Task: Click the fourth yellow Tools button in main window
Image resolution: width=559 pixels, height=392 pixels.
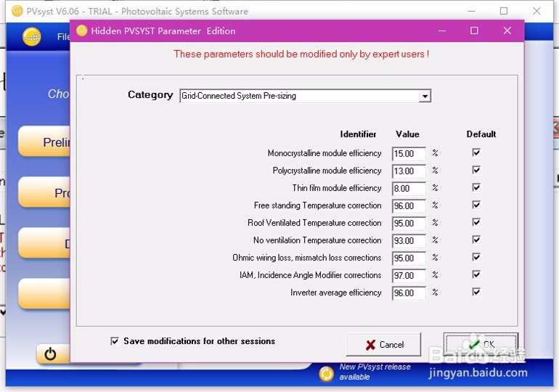Action: pyautogui.click(x=44, y=294)
